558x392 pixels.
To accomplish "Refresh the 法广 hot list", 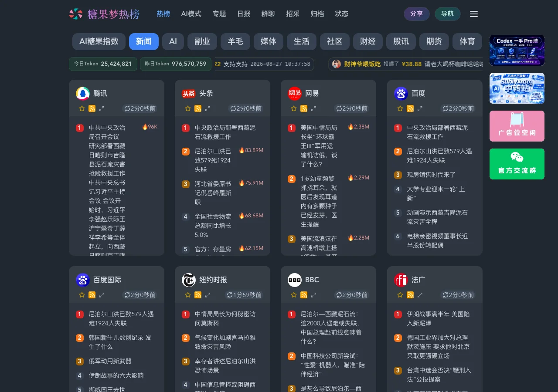I will (x=458, y=295).
